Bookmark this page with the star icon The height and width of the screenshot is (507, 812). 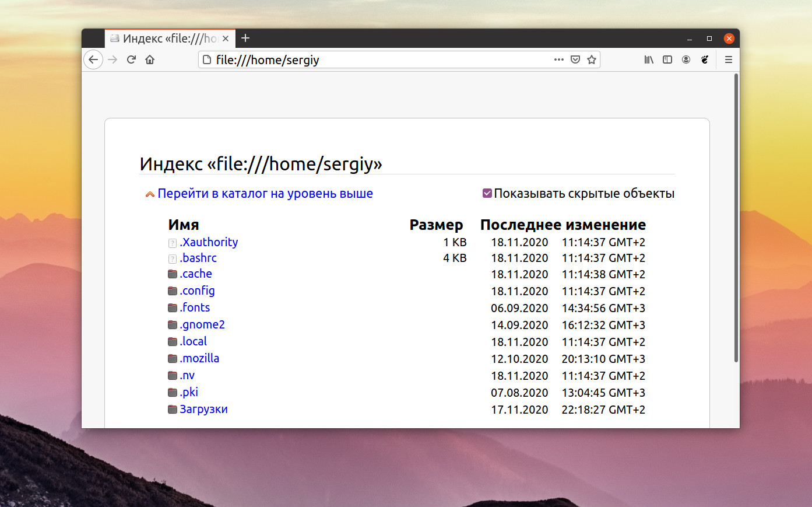592,60
